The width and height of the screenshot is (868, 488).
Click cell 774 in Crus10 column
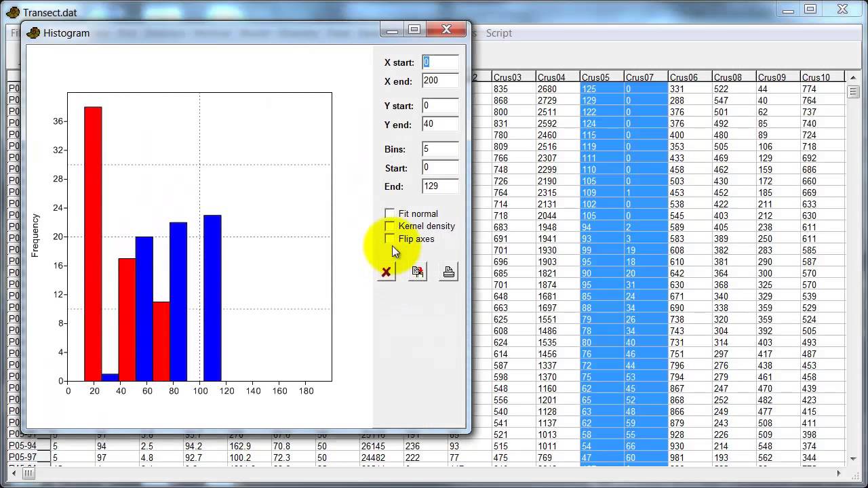(823, 89)
